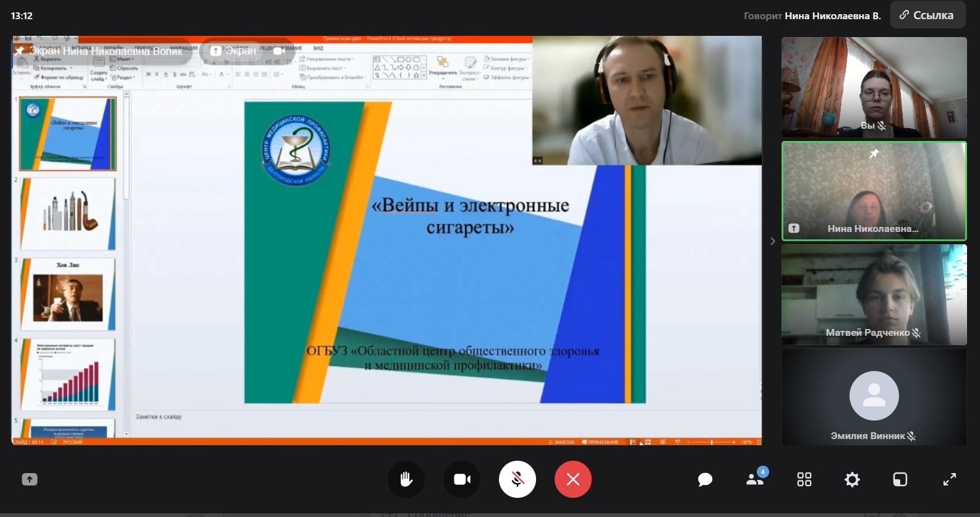Select slide 1 thumbnail in the pane
980x517 pixels.
68,134
